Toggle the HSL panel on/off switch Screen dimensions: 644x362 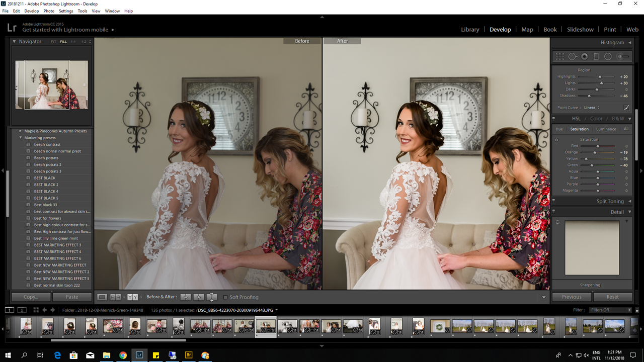click(x=554, y=119)
